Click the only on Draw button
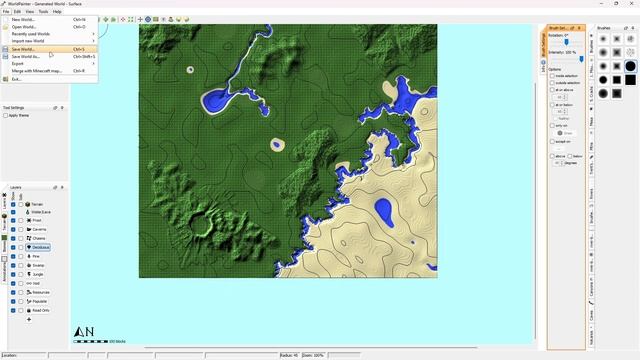Screen dimensions: 640x360 coord(565,133)
